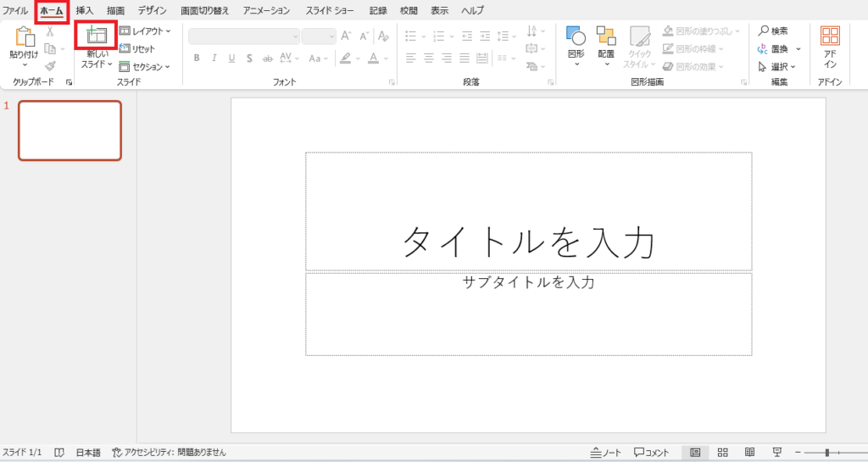Click the language 日本語 status button
The height and width of the screenshot is (462, 868).
point(87,453)
